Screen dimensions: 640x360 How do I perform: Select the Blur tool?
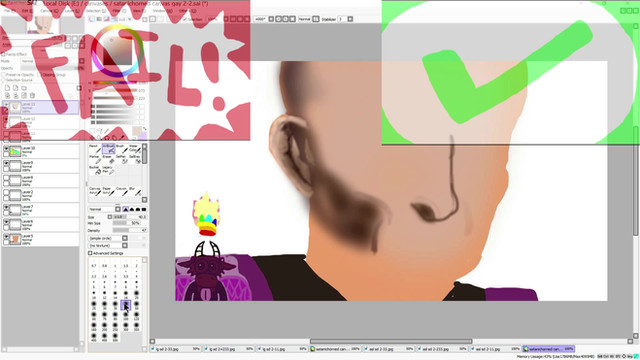pos(135,191)
